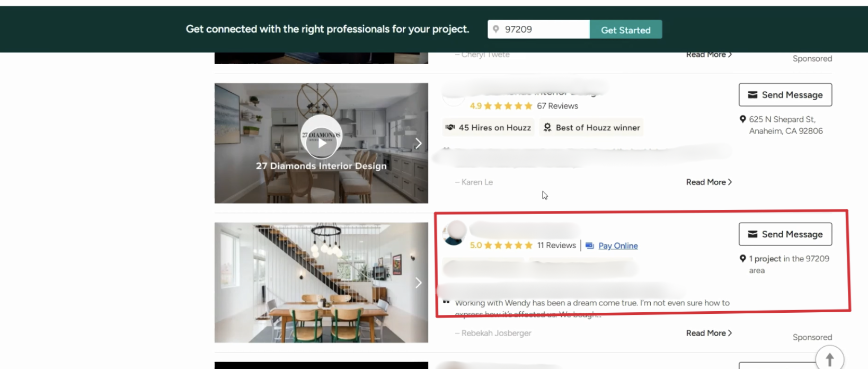The width and height of the screenshot is (868, 369).
Task: Click the Sponsored label under Rebekah's review
Action: [x=812, y=337]
